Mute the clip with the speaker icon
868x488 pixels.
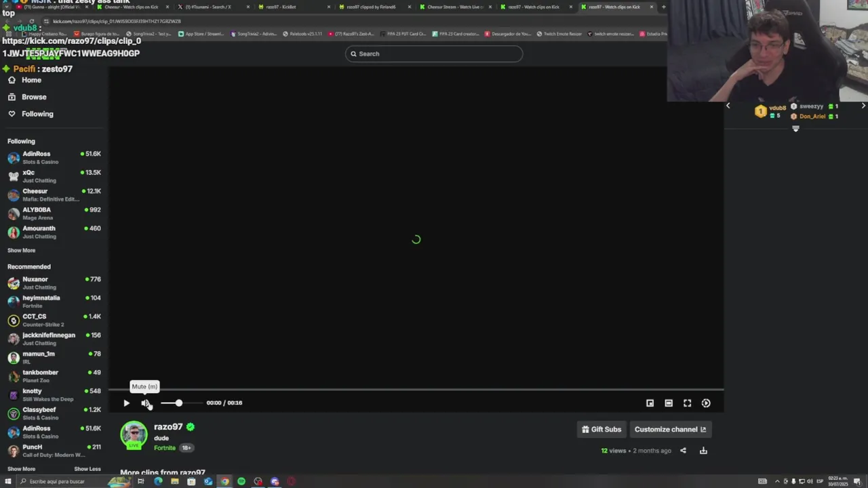click(x=145, y=403)
